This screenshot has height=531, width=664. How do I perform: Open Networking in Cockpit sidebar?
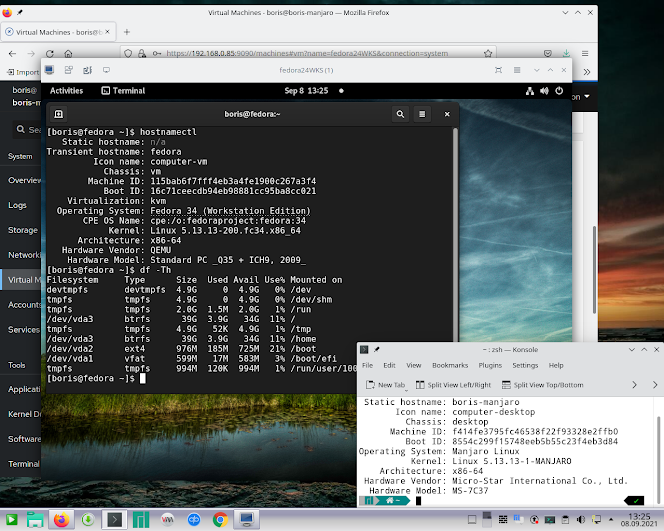point(25,255)
